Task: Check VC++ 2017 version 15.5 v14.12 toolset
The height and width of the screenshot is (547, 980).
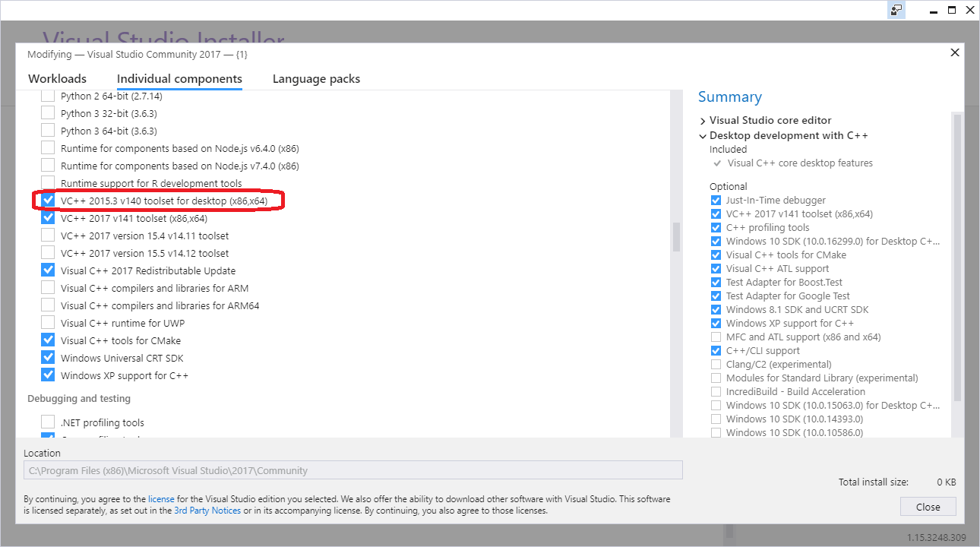Action: [x=48, y=253]
